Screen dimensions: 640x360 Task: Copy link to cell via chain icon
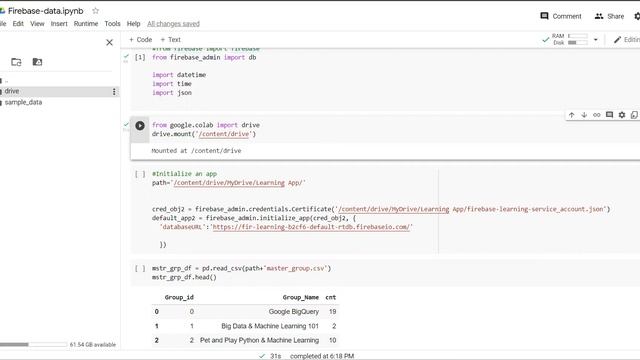(597, 115)
